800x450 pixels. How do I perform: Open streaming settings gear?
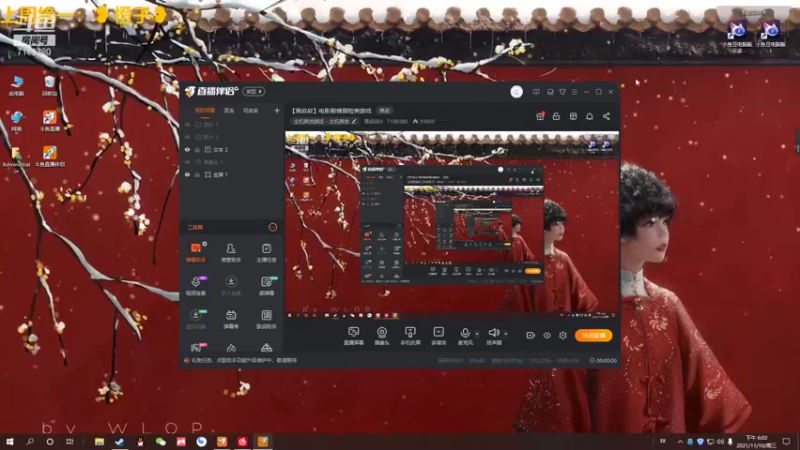(x=563, y=335)
